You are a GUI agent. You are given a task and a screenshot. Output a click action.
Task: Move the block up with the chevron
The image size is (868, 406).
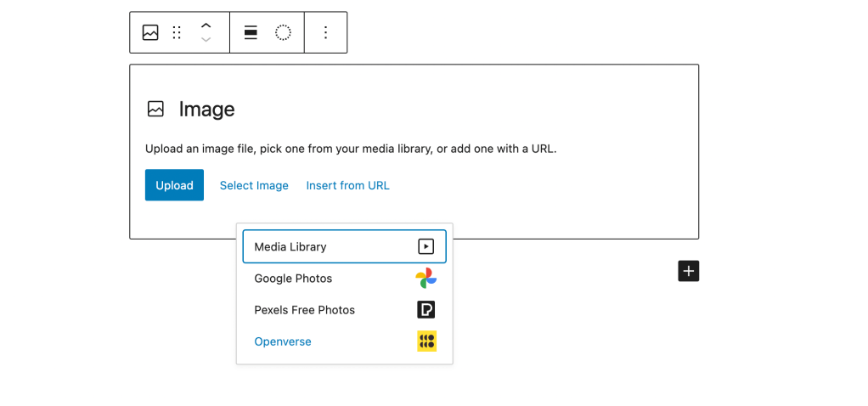[206, 25]
